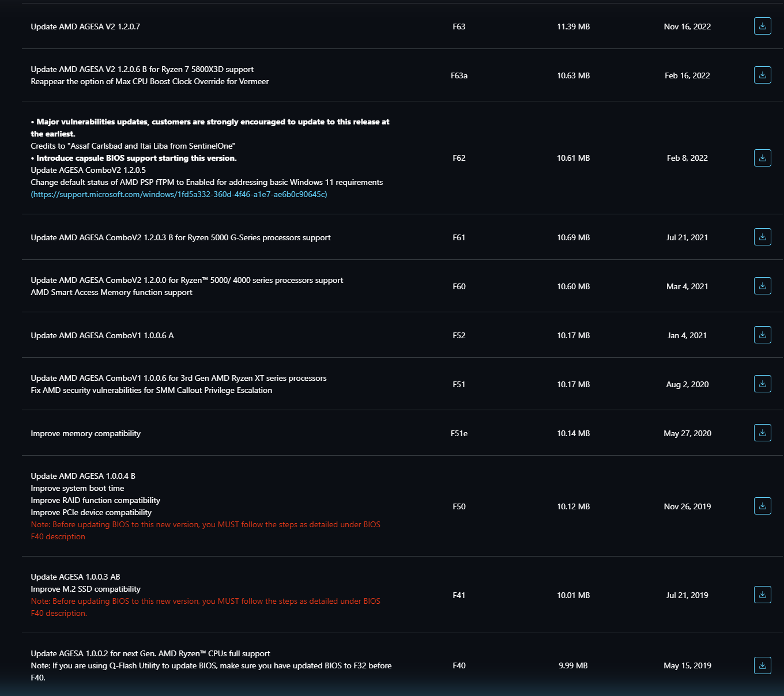Download BIOS version F52
Screen dimensions: 784x696
click(762, 335)
